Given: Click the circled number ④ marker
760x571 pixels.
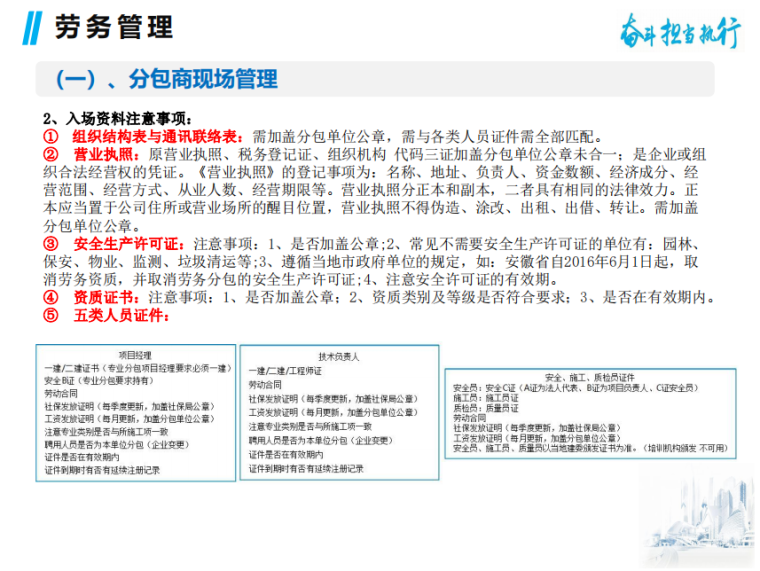Looking at the screenshot, I should pos(50,297).
